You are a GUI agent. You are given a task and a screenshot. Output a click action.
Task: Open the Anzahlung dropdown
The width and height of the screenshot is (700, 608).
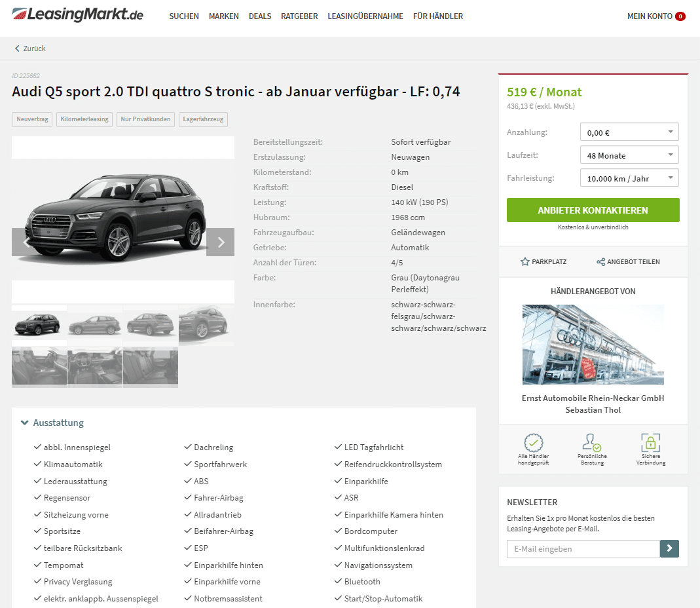629,132
